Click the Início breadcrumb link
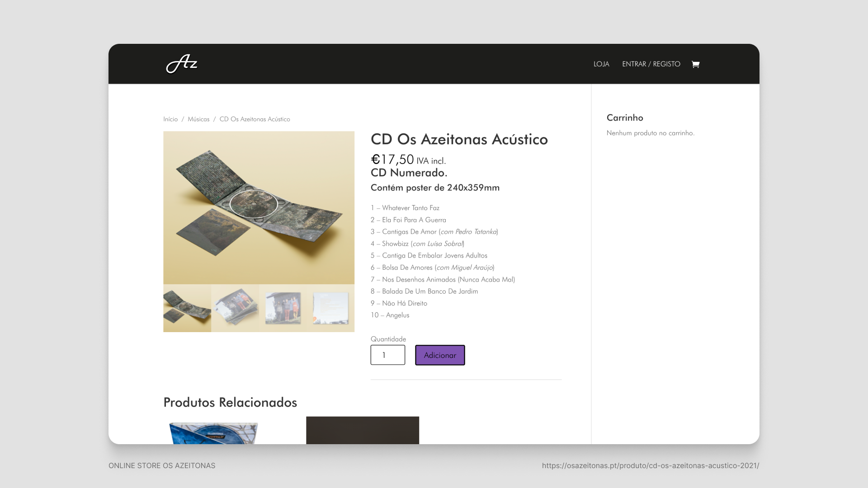Image resolution: width=868 pixels, height=488 pixels. (x=170, y=119)
